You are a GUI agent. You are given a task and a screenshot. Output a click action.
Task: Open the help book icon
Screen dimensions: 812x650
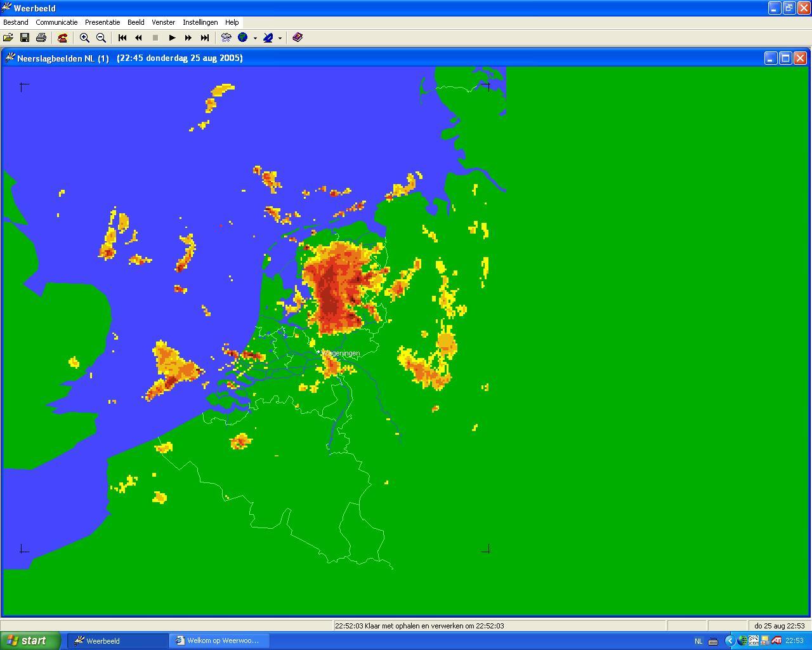point(298,37)
